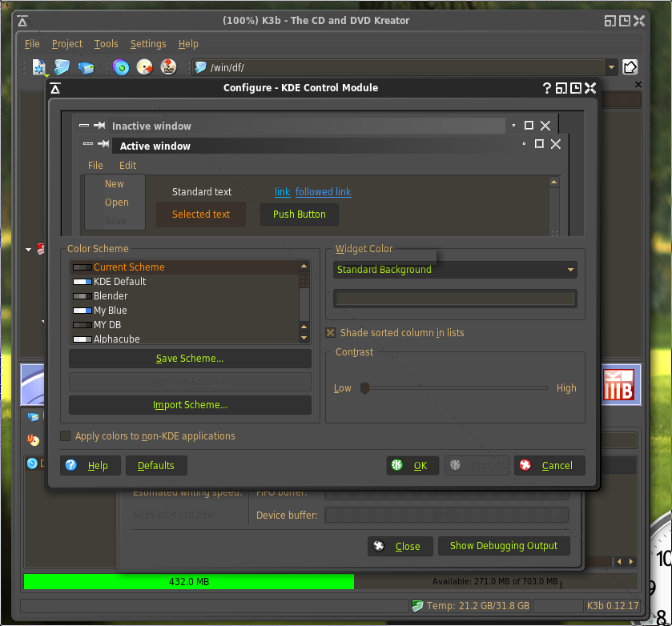Click the K3b logo thumbnail at right
Image resolution: width=672 pixels, height=626 pixels.
pos(619,384)
